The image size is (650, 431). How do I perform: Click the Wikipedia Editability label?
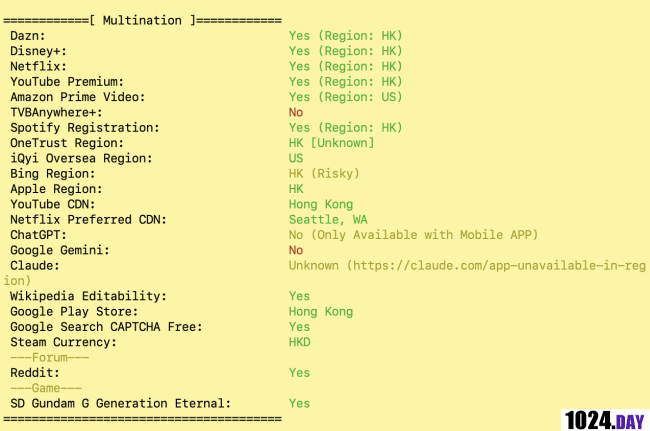point(88,296)
